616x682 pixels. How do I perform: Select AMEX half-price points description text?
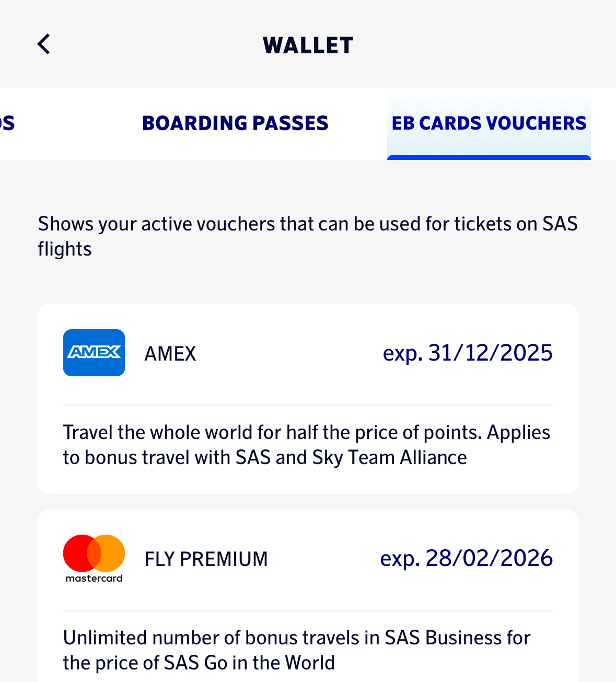point(306,445)
